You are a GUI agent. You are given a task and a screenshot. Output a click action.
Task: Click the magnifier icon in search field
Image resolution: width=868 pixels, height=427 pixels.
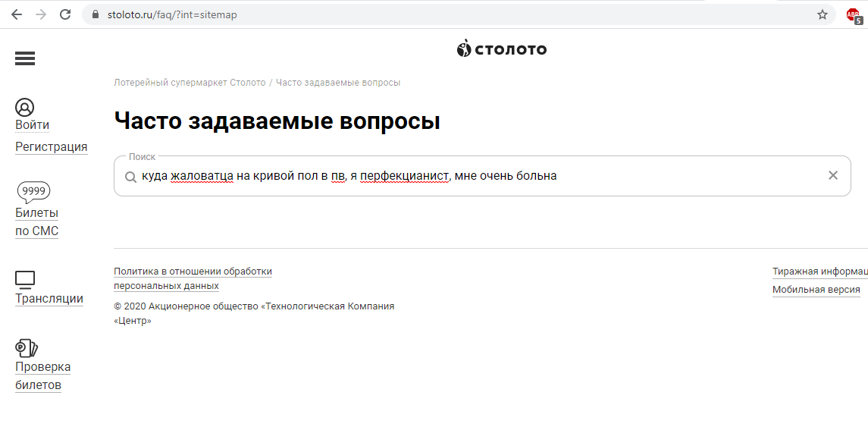(x=130, y=177)
